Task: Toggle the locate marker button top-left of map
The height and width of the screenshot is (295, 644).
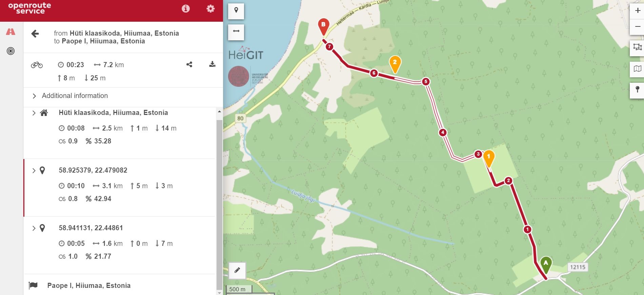Action: (236, 11)
